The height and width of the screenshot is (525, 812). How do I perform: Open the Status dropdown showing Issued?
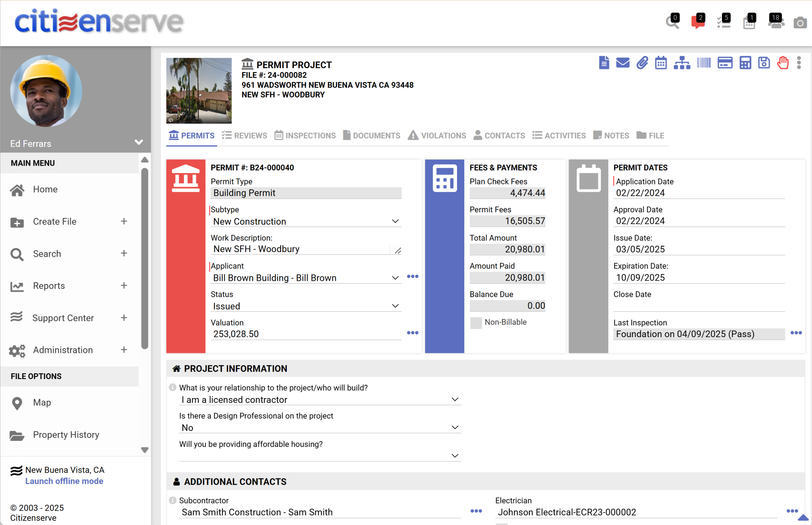click(305, 306)
